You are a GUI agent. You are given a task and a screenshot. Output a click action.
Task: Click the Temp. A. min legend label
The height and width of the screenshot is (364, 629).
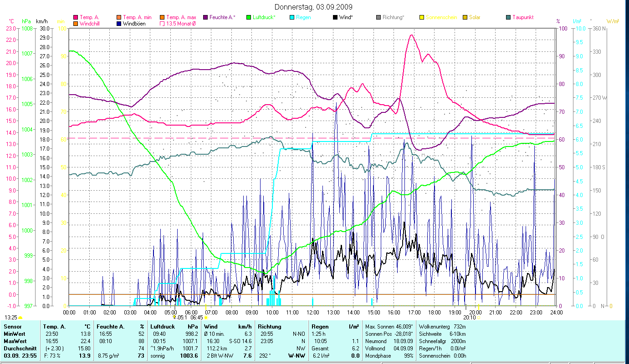point(137,17)
